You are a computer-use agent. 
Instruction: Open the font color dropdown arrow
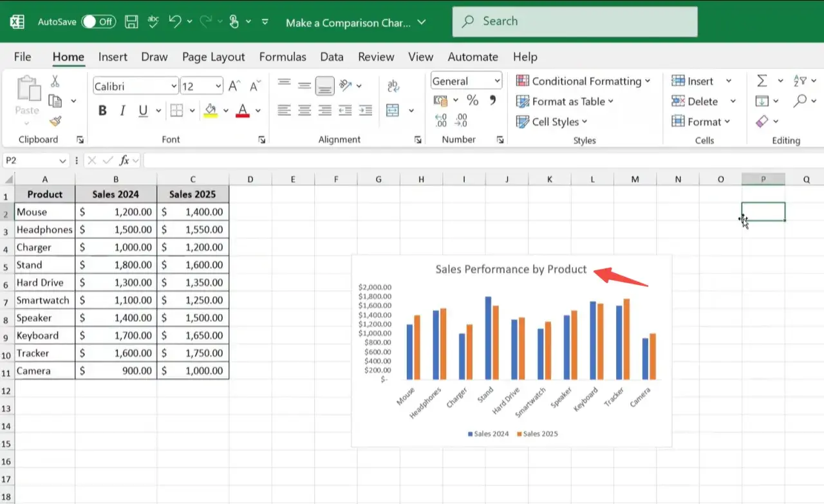(x=257, y=111)
